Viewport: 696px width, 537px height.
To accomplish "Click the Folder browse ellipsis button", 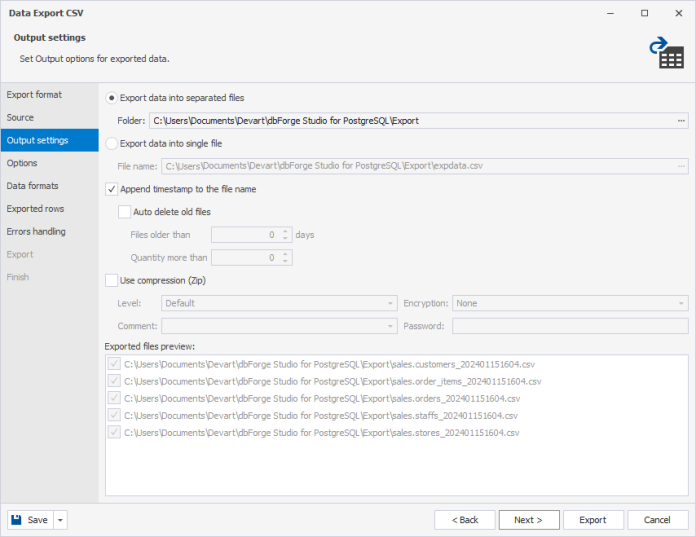I will coord(681,121).
